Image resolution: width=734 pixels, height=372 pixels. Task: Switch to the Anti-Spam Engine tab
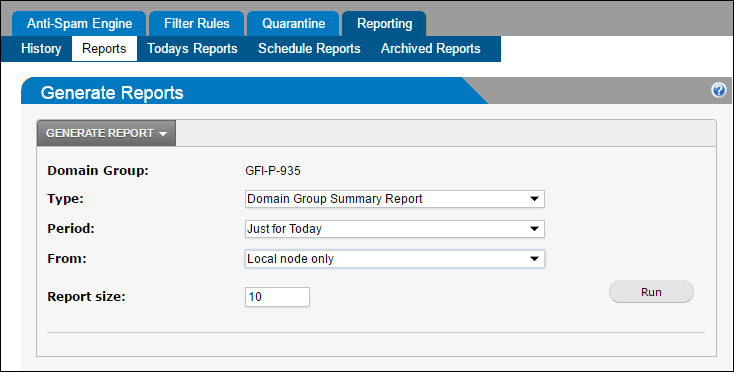click(79, 23)
